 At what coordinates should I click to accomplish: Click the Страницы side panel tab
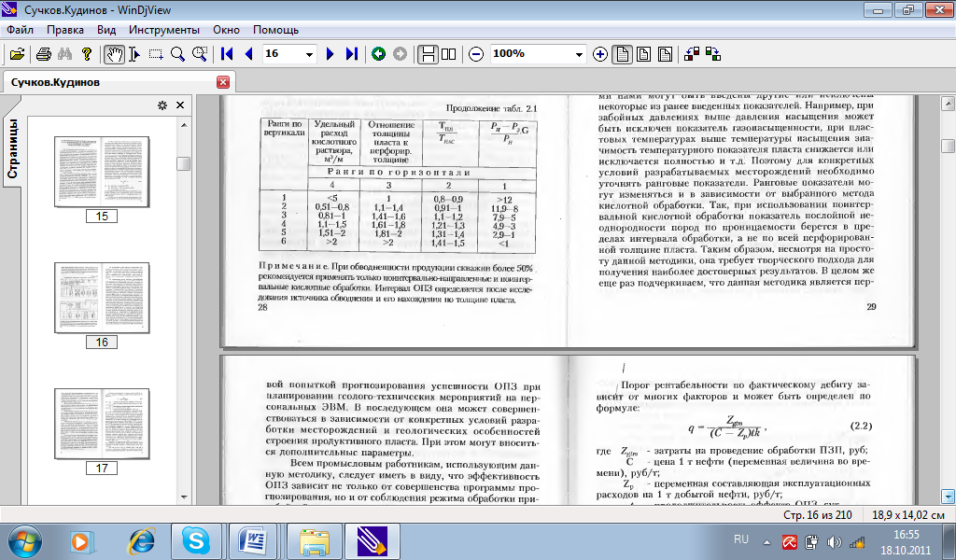pos(12,149)
